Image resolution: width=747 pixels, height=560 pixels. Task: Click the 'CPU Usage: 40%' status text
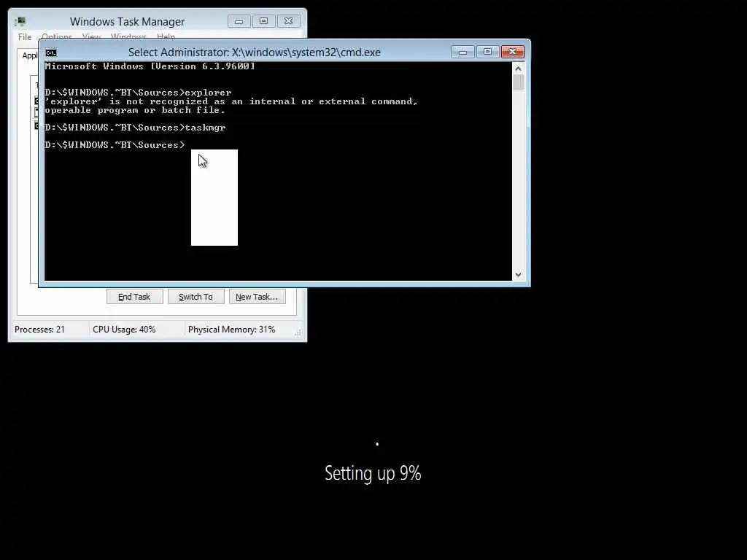coord(124,330)
